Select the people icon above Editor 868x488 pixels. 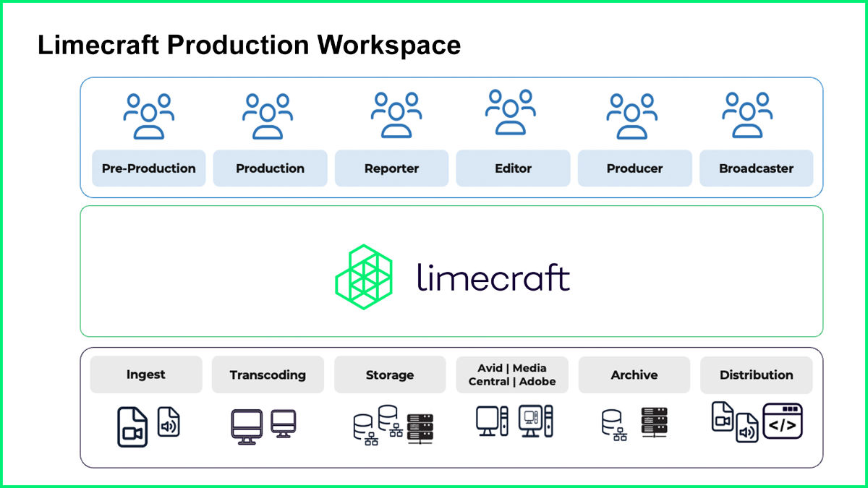pos(511,112)
